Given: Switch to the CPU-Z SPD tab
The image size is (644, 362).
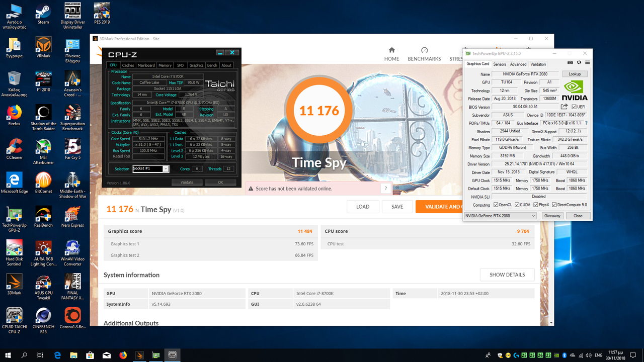Looking at the screenshot, I should tap(180, 65).
